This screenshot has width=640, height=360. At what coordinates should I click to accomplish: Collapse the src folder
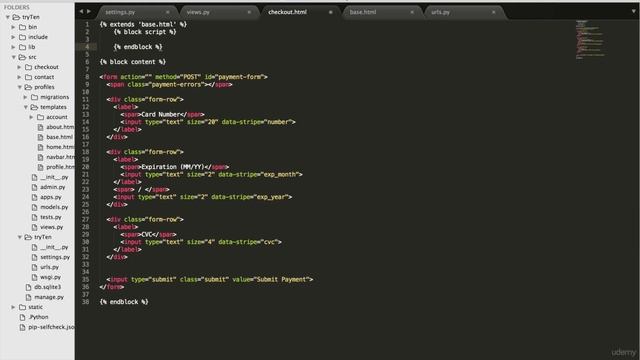point(13,57)
